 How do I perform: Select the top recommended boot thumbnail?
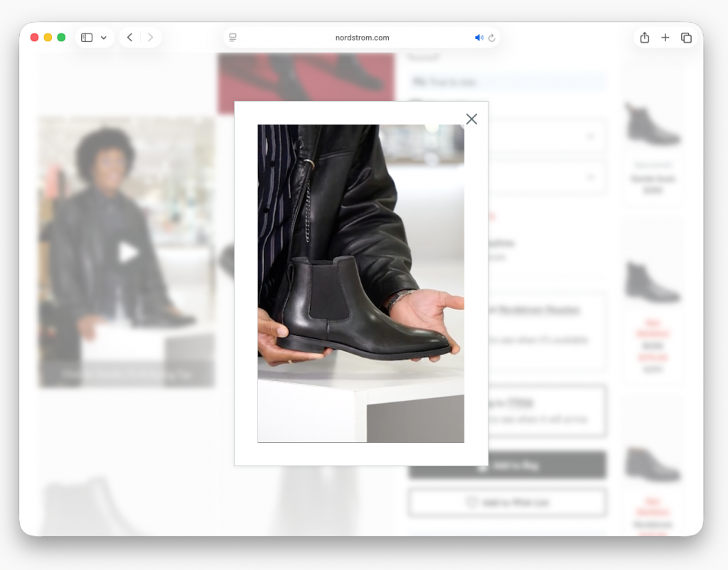coord(652,124)
